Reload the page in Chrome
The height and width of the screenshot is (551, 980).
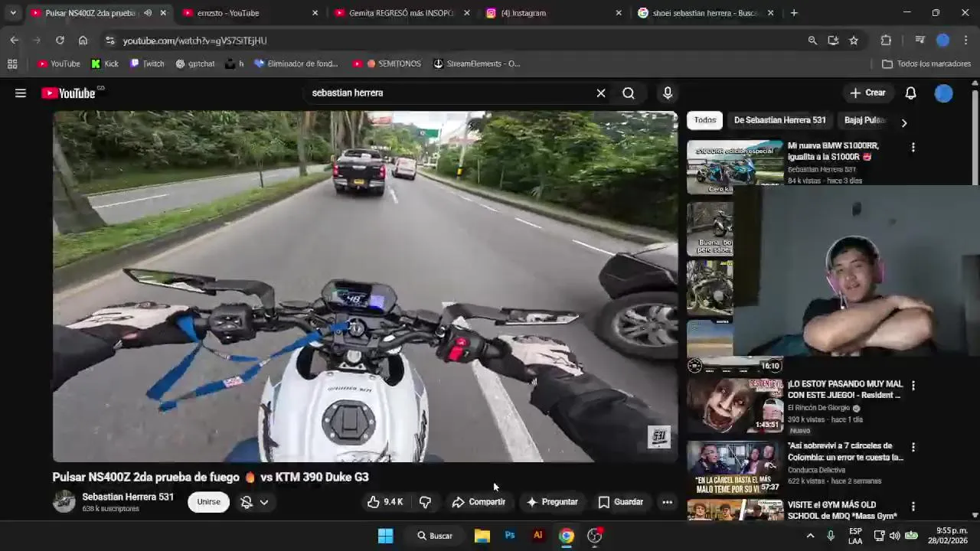60,41
